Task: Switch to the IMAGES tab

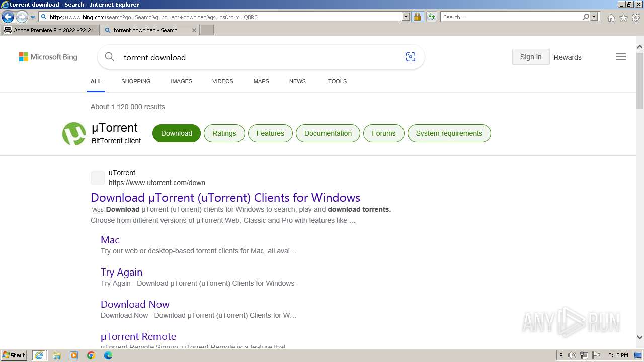Action: pyautogui.click(x=181, y=81)
